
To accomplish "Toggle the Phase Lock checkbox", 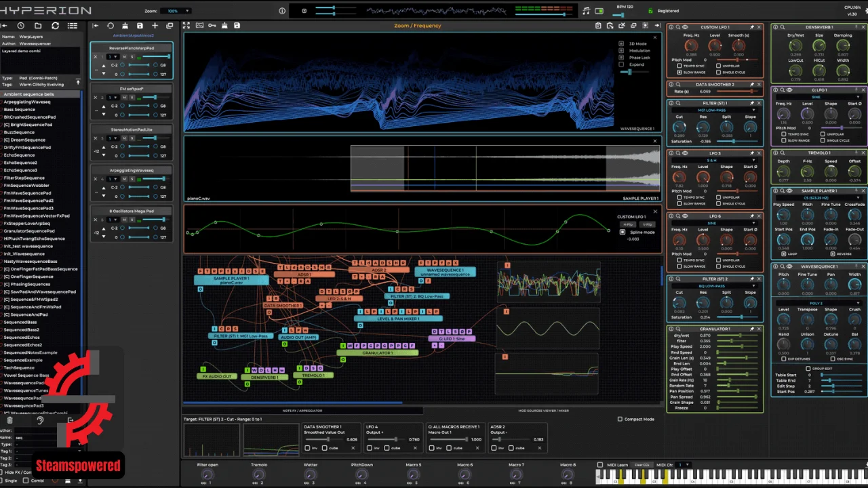I will (x=622, y=58).
